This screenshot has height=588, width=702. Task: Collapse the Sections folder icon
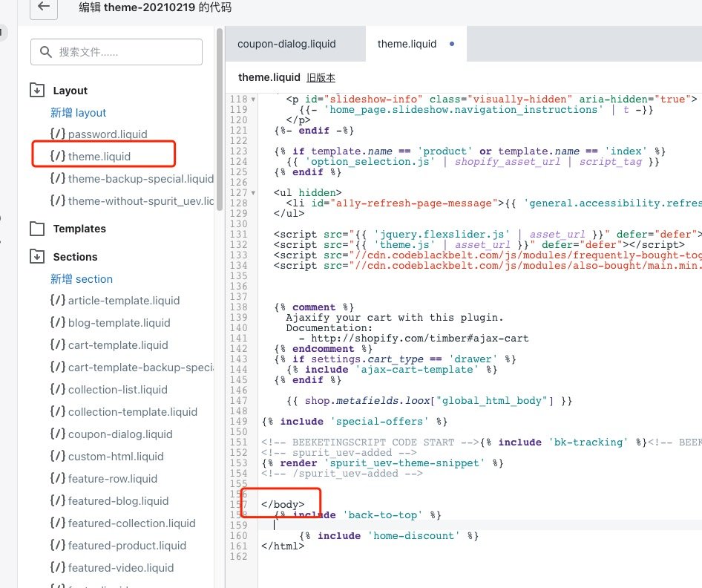pyautogui.click(x=37, y=257)
